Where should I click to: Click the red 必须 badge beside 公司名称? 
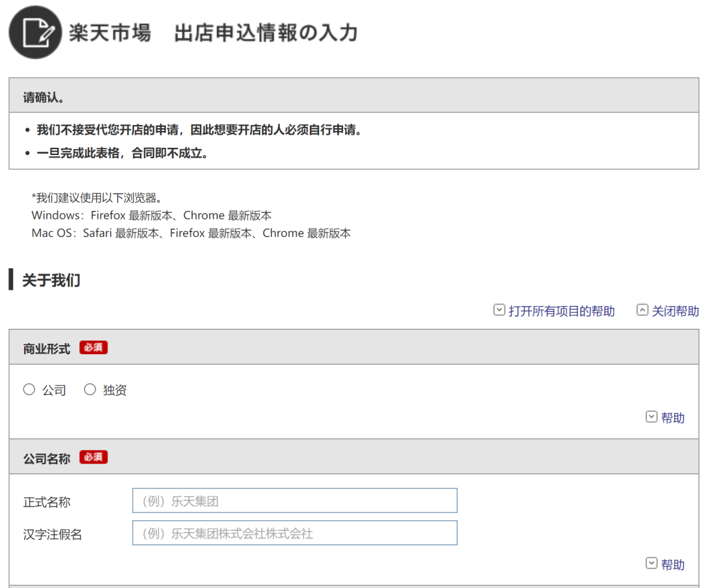pos(93,457)
